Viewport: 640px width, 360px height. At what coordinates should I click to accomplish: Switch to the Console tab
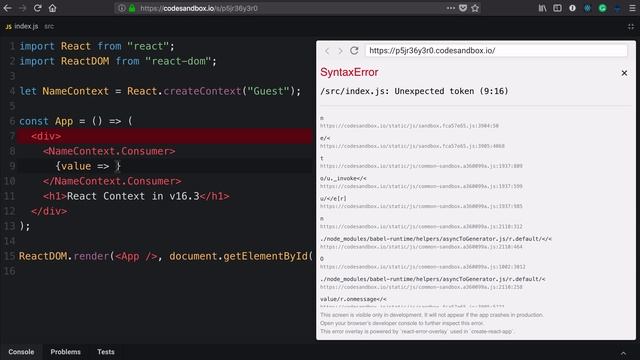tap(21, 352)
